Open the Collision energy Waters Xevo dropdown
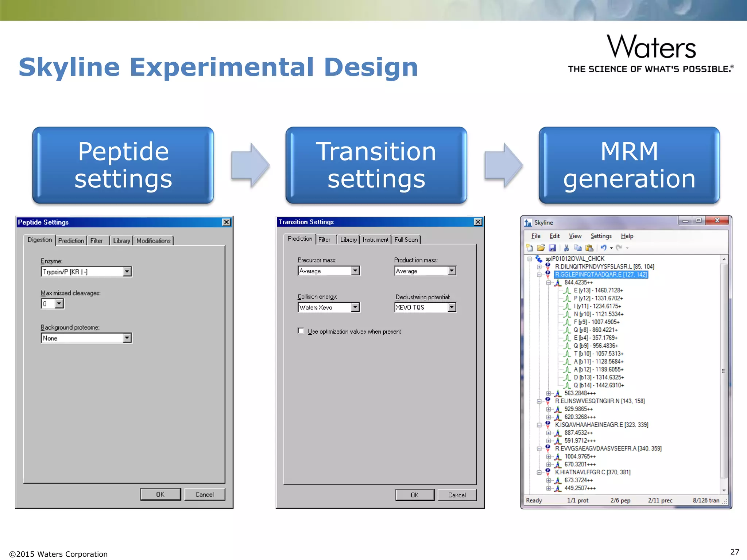This screenshot has width=747, height=560. pyautogui.click(x=355, y=307)
